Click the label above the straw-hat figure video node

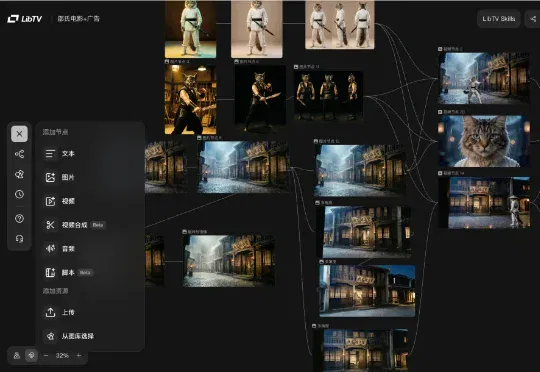click(451, 173)
